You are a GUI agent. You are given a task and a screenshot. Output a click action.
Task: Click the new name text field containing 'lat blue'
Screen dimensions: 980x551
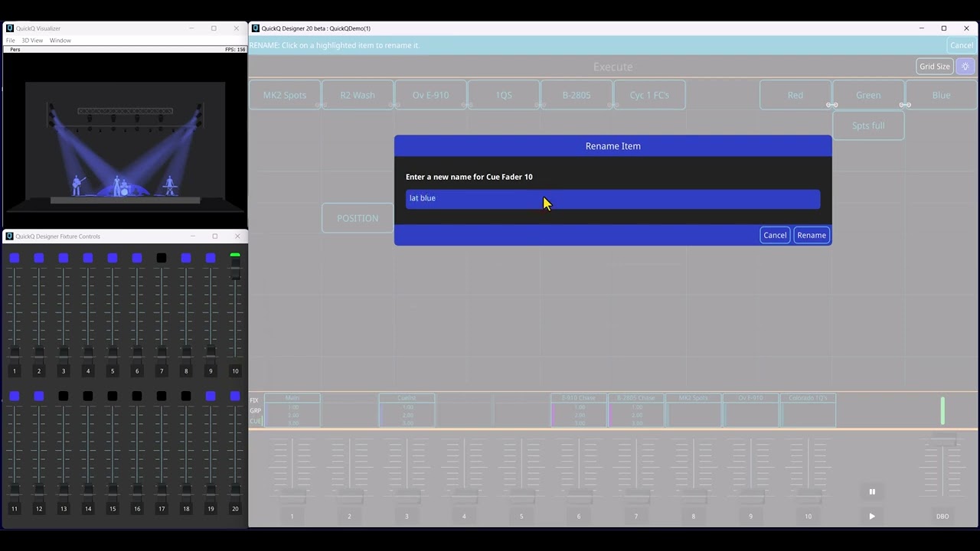[612, 199]
